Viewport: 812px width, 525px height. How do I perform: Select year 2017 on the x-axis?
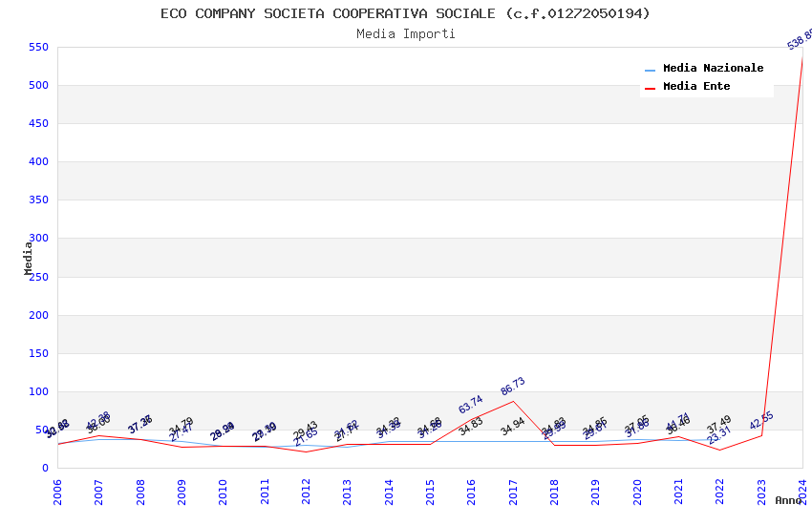pos(513,492)
